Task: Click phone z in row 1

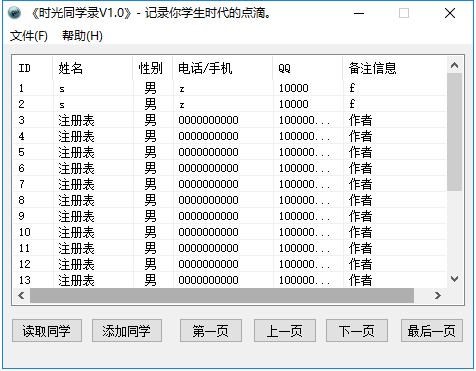Action: coord(182,89)
